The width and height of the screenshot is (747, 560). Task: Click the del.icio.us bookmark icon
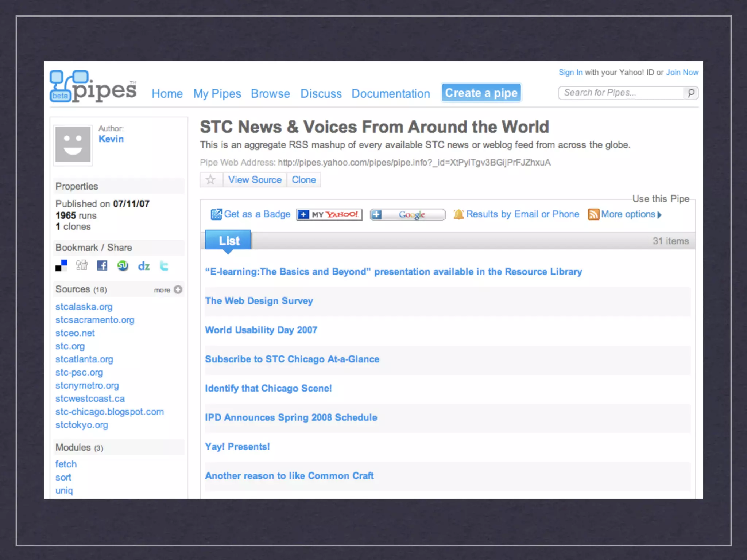61,266
